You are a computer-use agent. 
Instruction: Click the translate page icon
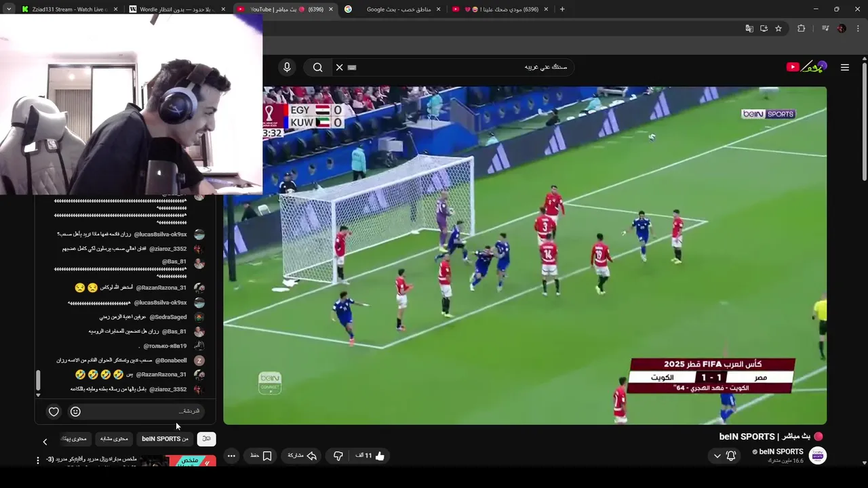coord(749,28)
